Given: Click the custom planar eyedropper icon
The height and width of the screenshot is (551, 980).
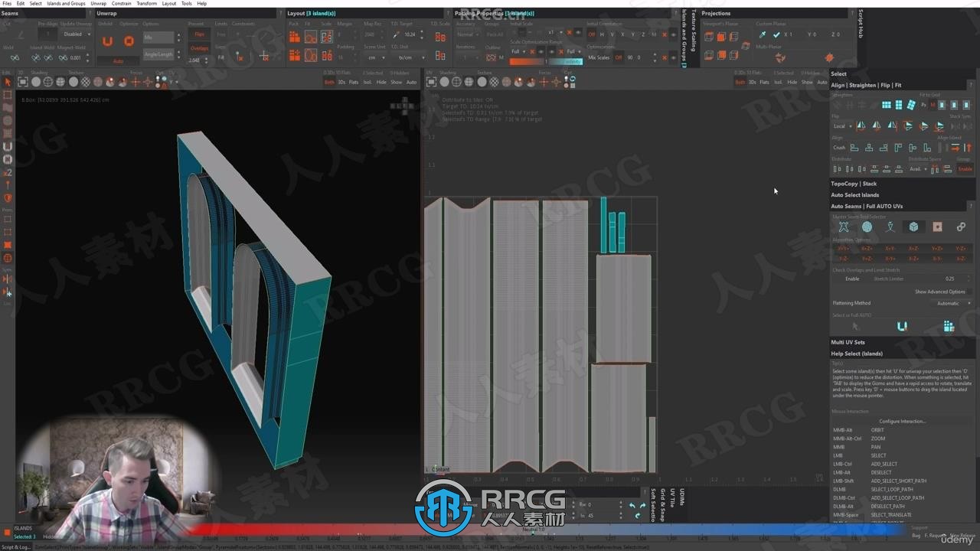Looking at the screenshot, I should tap(763, 34).
